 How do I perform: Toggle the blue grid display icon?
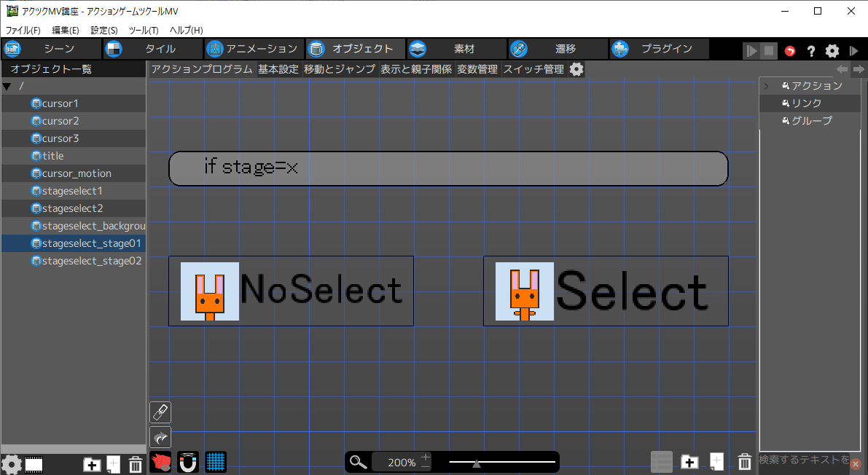pos(216,462)
